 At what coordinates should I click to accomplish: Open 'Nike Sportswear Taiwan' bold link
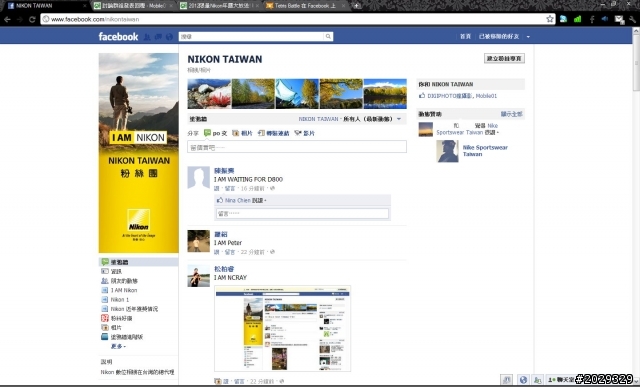click(485, 151)
